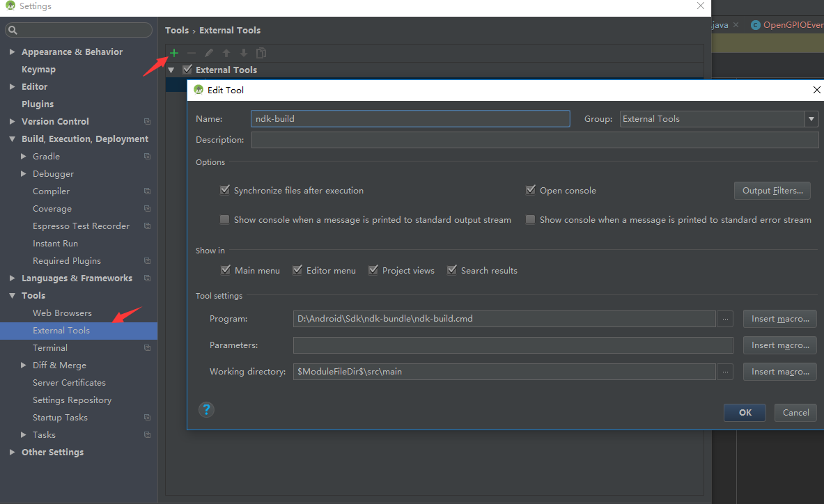Browse for Working directory with ellipsis button

(x=725, y=372)
